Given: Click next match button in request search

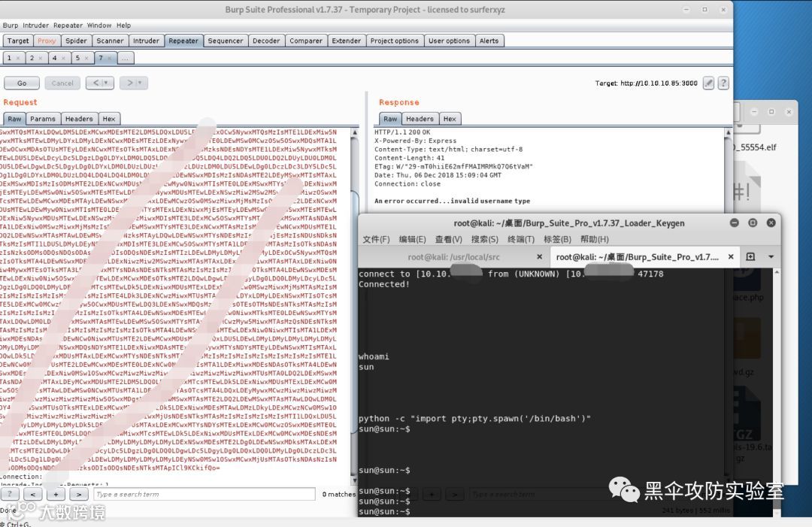Looking at the screenshot, I should pyautogui.click(x=79, y=495).
